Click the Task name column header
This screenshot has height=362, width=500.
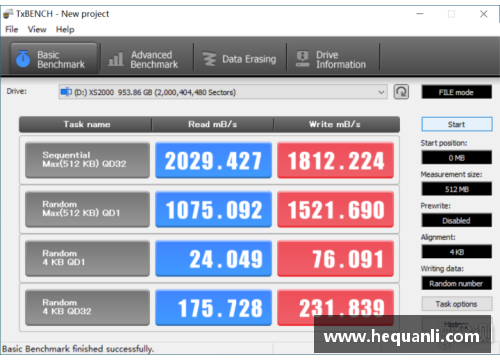pos(86,124)
